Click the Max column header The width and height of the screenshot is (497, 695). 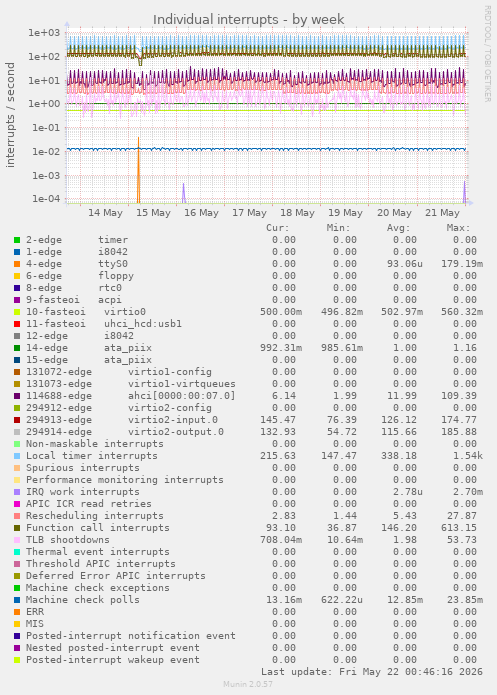tap(458, 228)
